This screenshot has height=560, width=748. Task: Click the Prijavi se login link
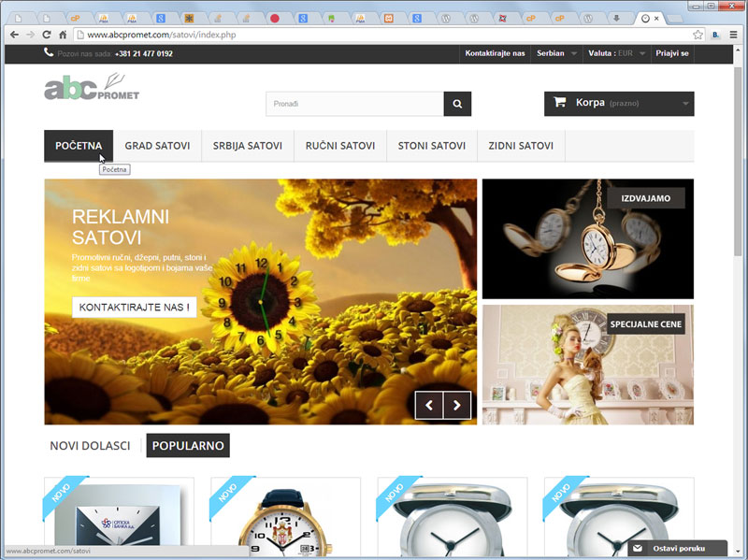click(x=672, y=53)
